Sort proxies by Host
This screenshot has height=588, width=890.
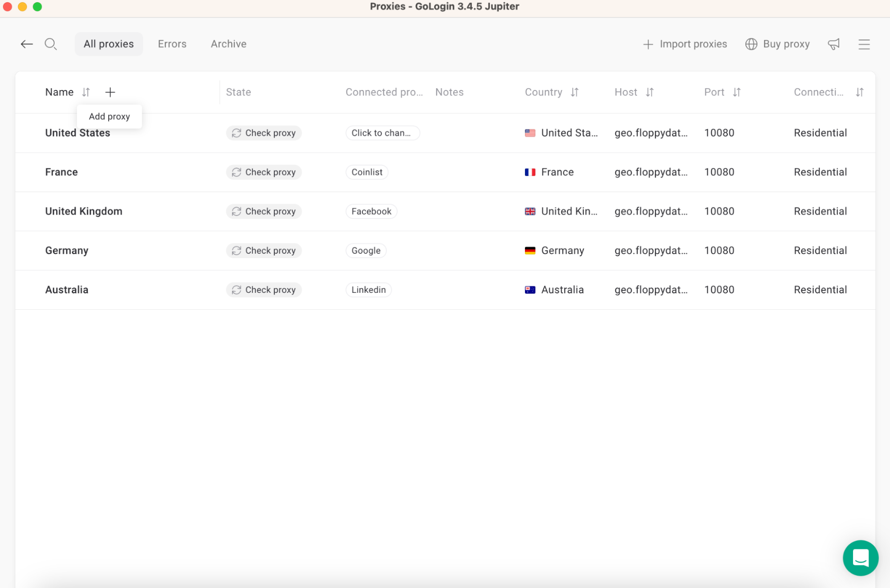[650, 92]
